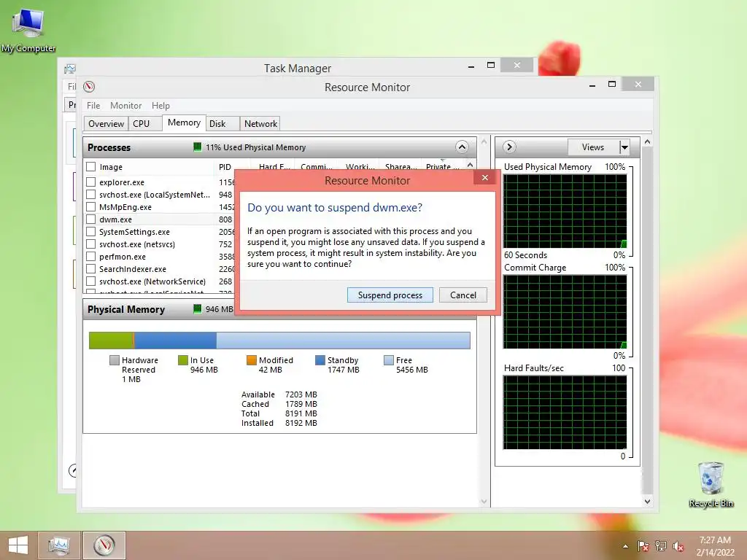
Task: Click the taskbar clock showing 7:27 AM
Action: 715,546
